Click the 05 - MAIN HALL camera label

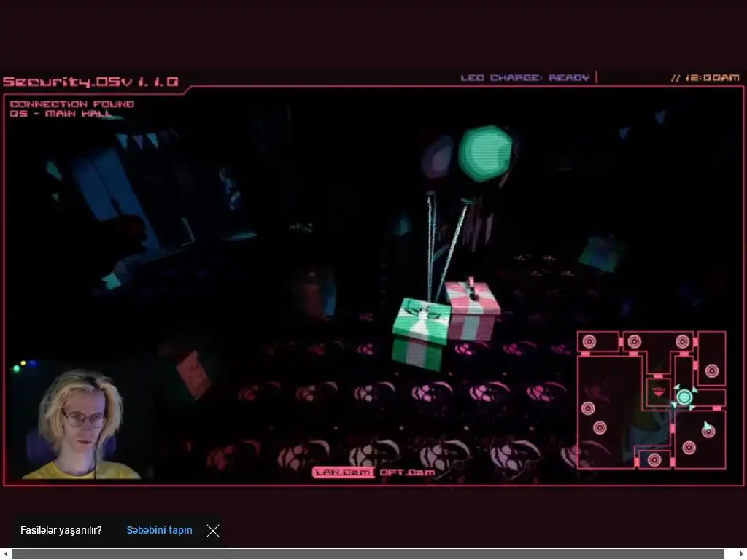click(x=61, y=113)
